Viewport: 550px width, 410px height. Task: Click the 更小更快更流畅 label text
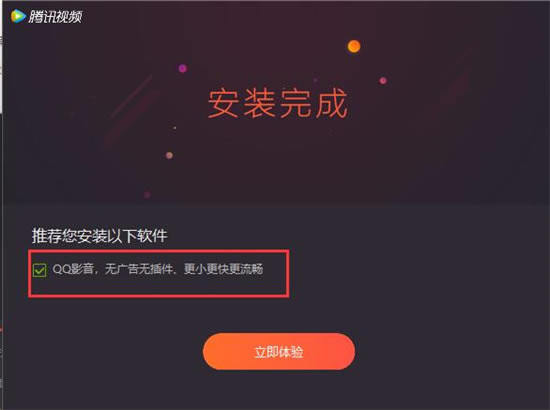coord(223,269)
